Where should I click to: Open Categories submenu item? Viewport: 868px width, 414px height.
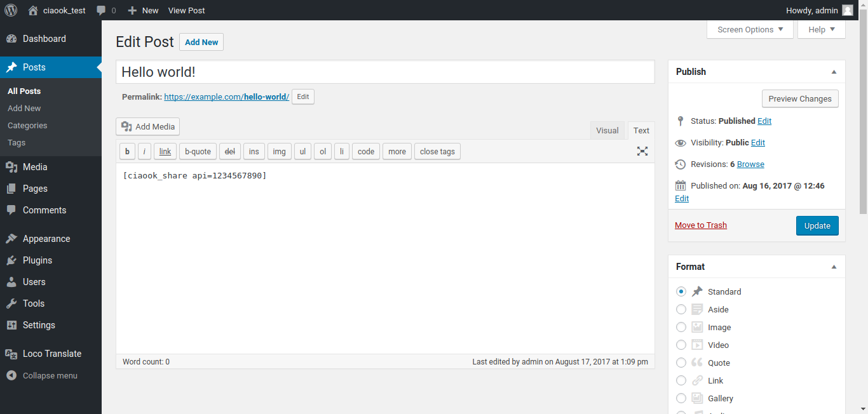[x=27, y=125]
